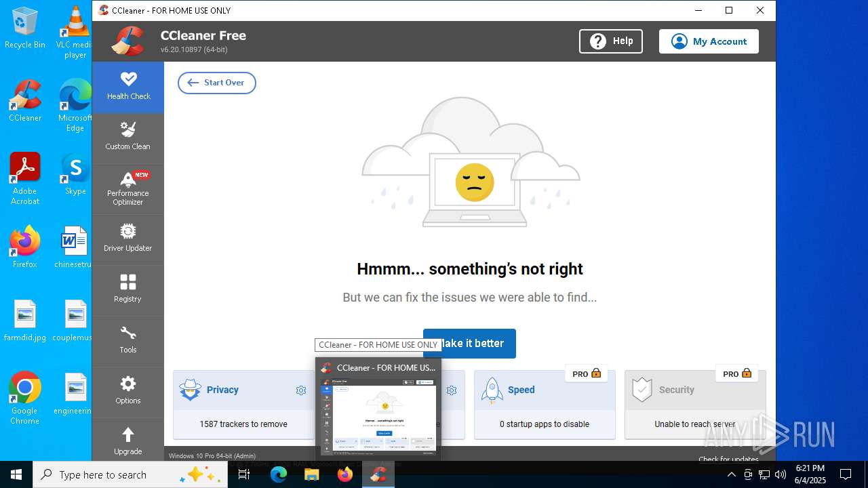This screenshot has width=868, height=488.
Task: Click the Privacy spy icon
Action: (x=191, y=390)
